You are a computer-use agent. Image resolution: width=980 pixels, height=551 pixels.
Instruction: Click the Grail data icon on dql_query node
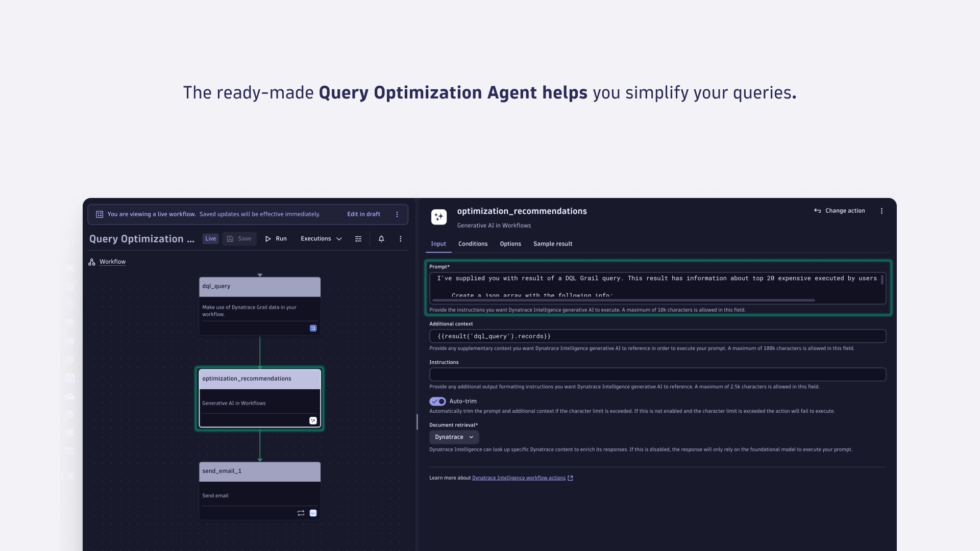pos(313,328)
